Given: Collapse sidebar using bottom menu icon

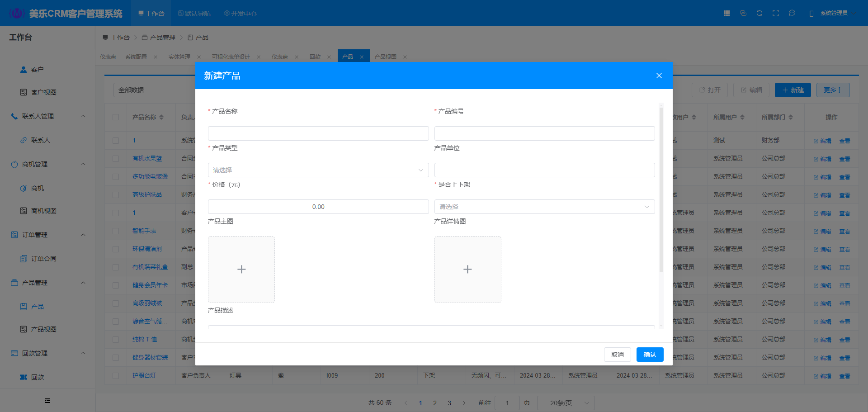Looking at the screenshot, I should pyautogui.click(x=47, y=401).
